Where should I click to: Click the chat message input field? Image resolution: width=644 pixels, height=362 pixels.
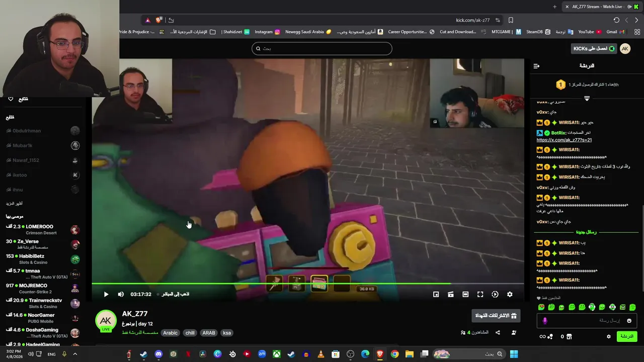587,320
